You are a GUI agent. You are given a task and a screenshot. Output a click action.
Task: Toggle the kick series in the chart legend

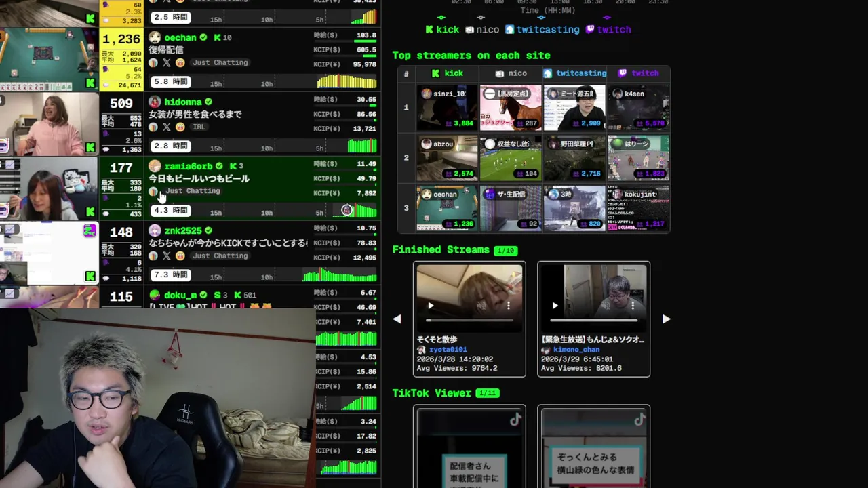click(442, 30)
